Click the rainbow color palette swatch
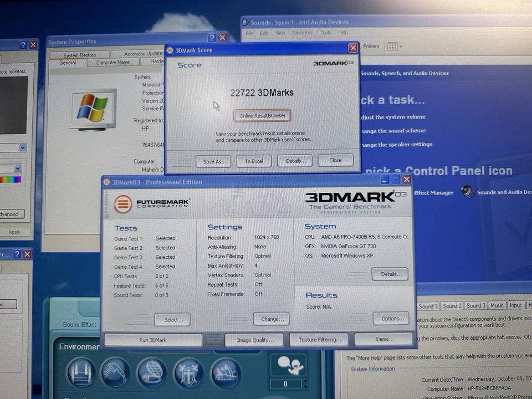The width and height of the screenshot is (532, 399). tap(10, 179)
